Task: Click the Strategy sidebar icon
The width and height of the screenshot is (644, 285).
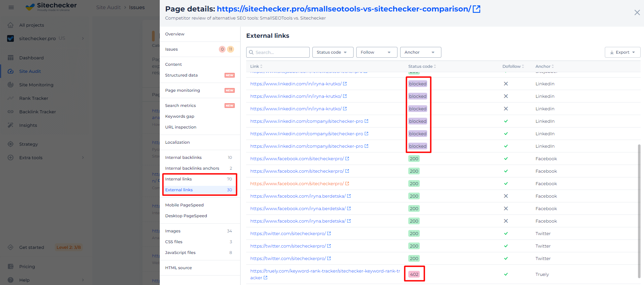Action: 11,144
